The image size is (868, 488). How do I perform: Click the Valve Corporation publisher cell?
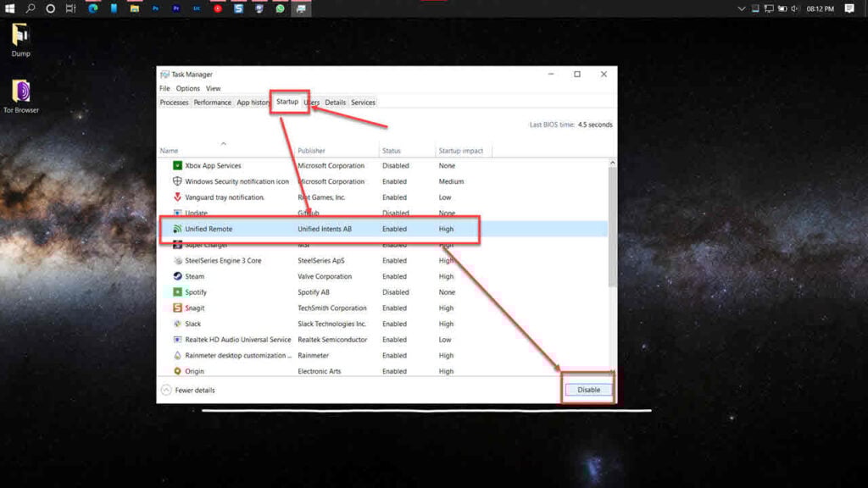point(325,276)
